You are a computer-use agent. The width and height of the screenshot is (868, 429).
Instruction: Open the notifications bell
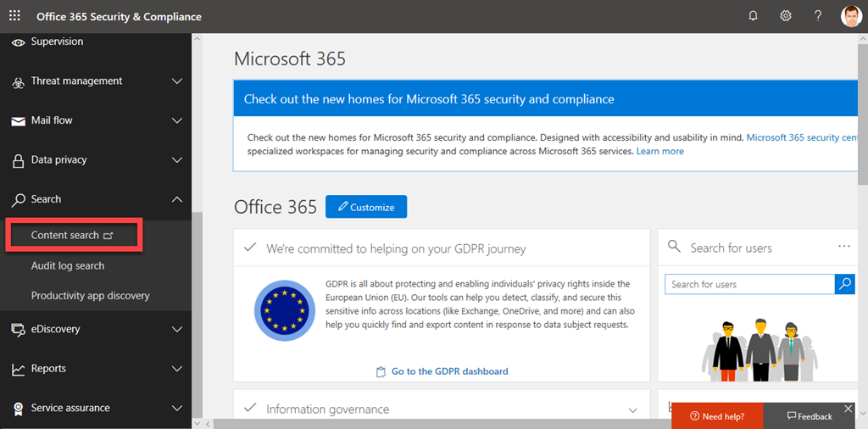point(753,16)
